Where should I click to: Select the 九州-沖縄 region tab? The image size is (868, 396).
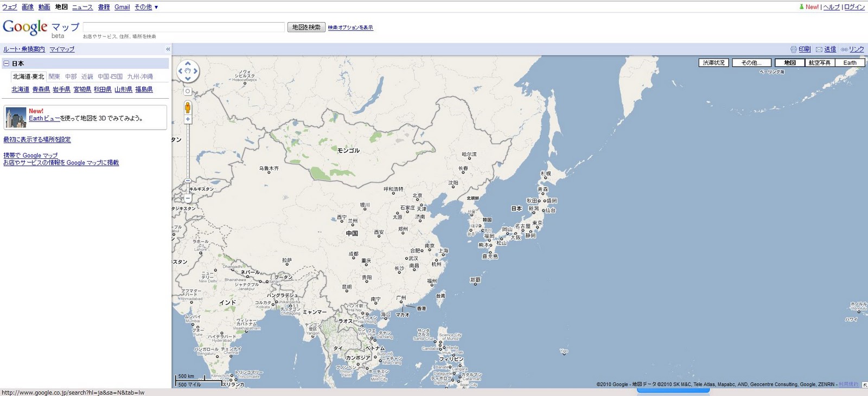pos(140,77)
